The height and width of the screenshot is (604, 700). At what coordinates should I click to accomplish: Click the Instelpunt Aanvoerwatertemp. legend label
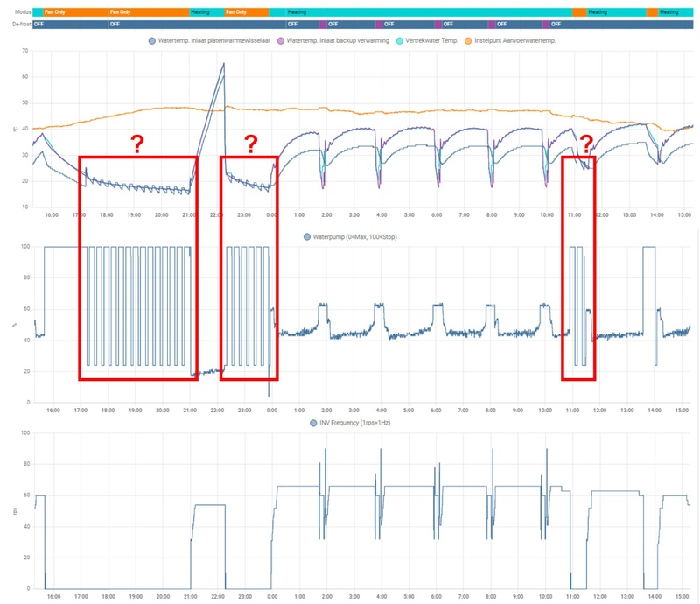pos(514,40)
